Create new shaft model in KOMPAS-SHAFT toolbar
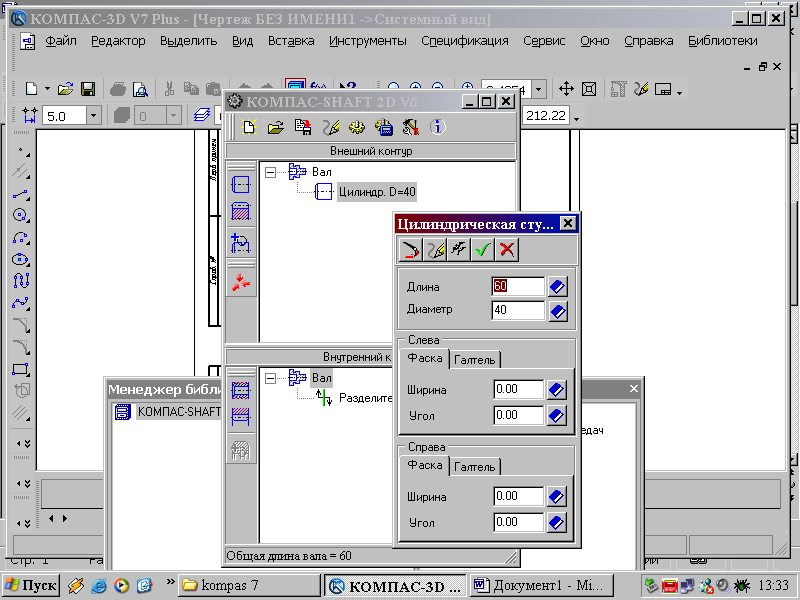 pyautogui.click(x=248, y=127)
